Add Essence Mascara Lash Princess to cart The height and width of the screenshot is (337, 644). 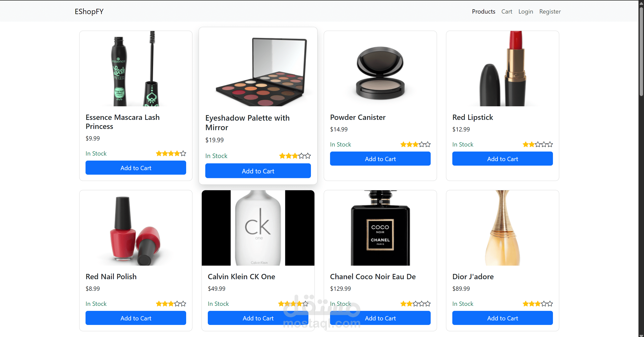tap(136, 168)
